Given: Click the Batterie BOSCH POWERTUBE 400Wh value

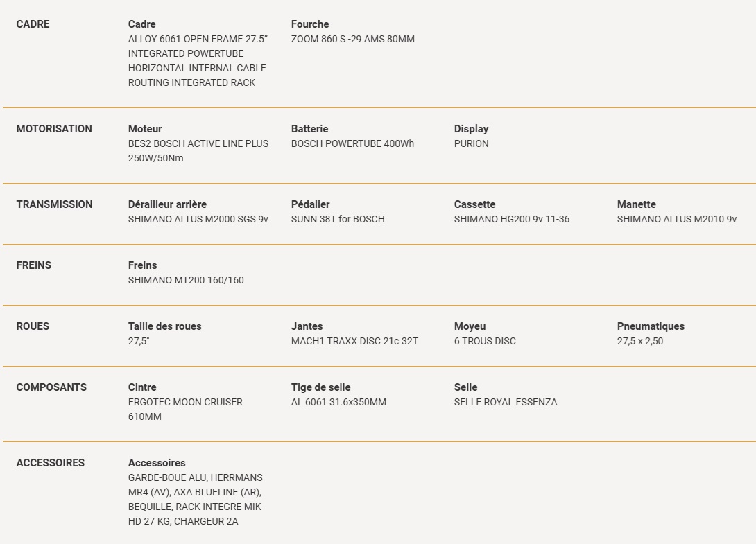Looking at the screenshot, I should click(x=352, y=143).
